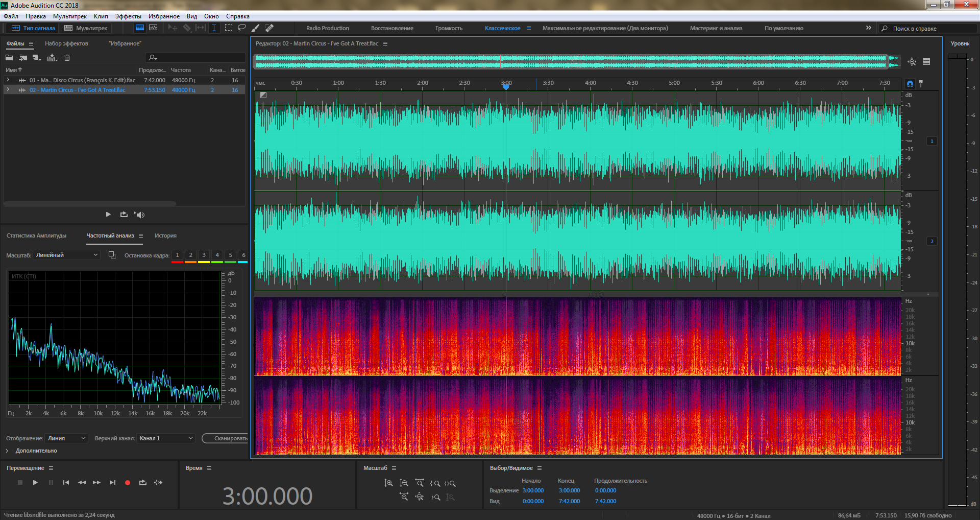Click the Fast Forward button
The height and width of the screenshot is (520, 980).
(96, 482)
